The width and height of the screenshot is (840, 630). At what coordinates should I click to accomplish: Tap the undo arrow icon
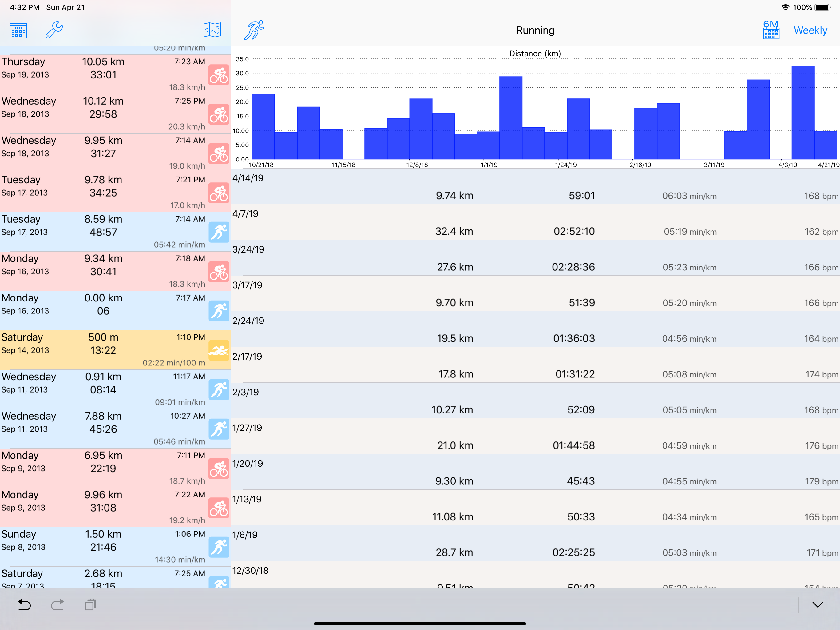[25, 604]
